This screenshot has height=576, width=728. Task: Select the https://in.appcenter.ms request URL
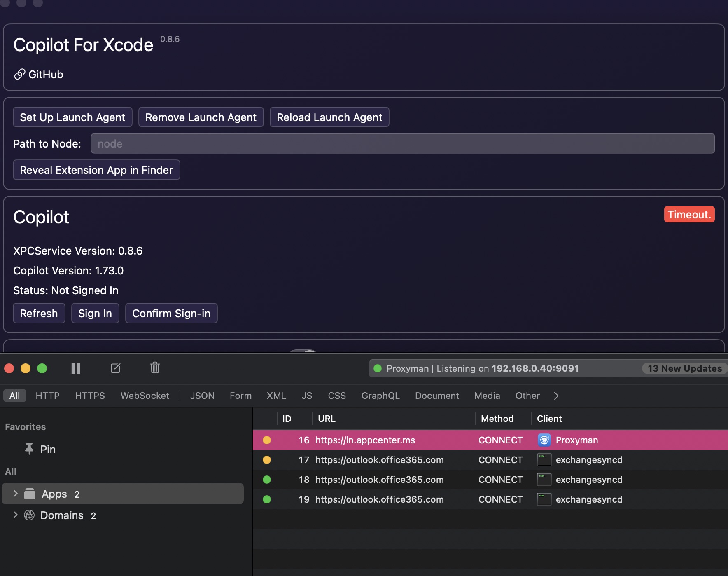point(365,440)
